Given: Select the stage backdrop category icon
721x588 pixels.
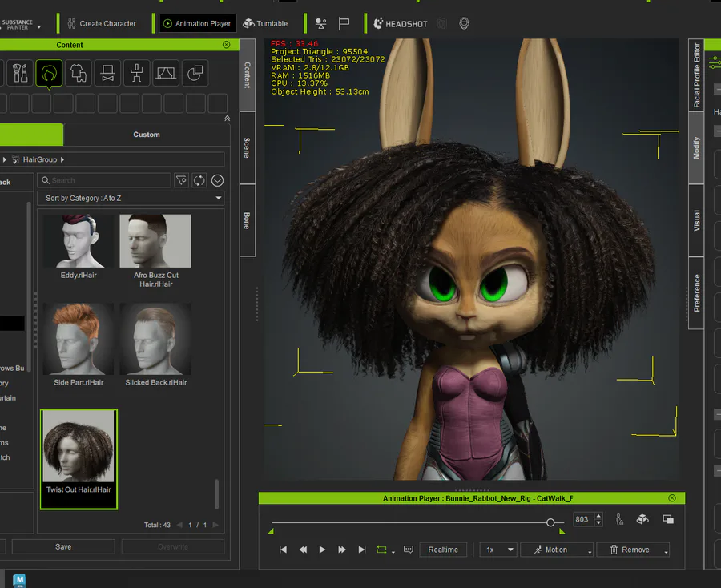Looking at the screenshot, I should (166, 73).
